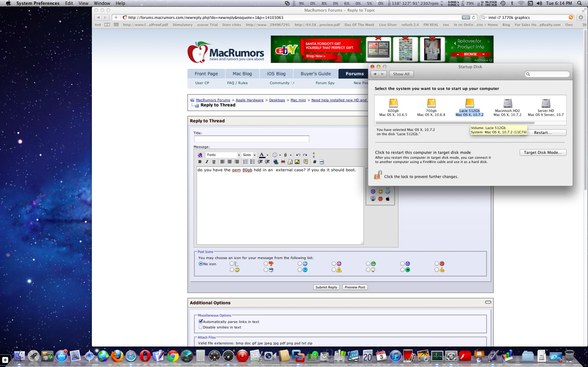
Task: Click the lock icon in Startup Disk
Action: click(x=378, y=175)
